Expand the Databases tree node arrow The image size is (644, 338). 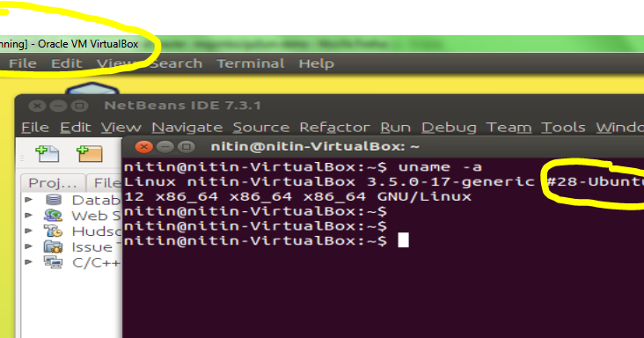(x=29, y=200)
